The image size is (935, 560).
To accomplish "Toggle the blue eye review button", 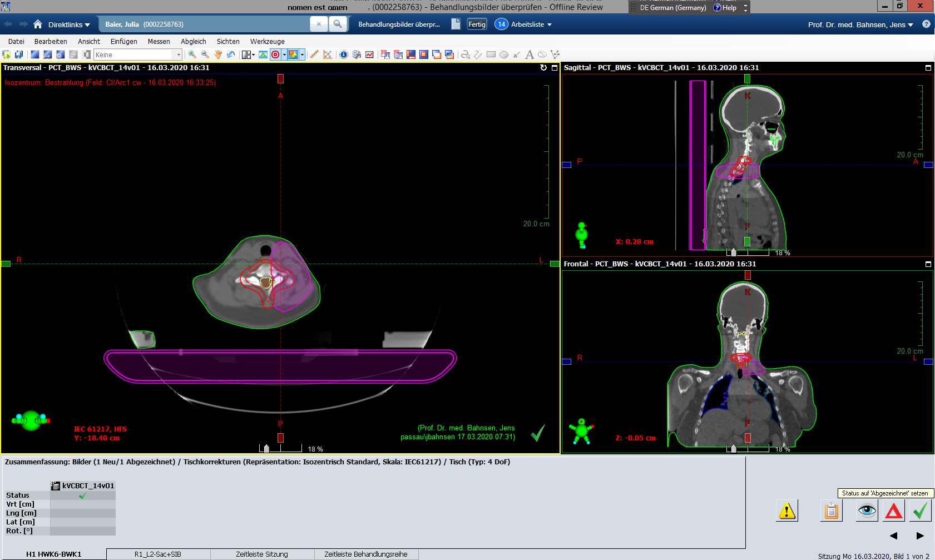I will tap(867, 511).
